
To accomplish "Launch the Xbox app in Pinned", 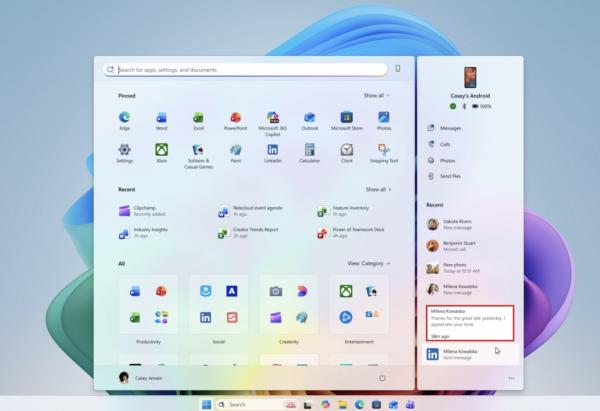I will coord(161,153).
